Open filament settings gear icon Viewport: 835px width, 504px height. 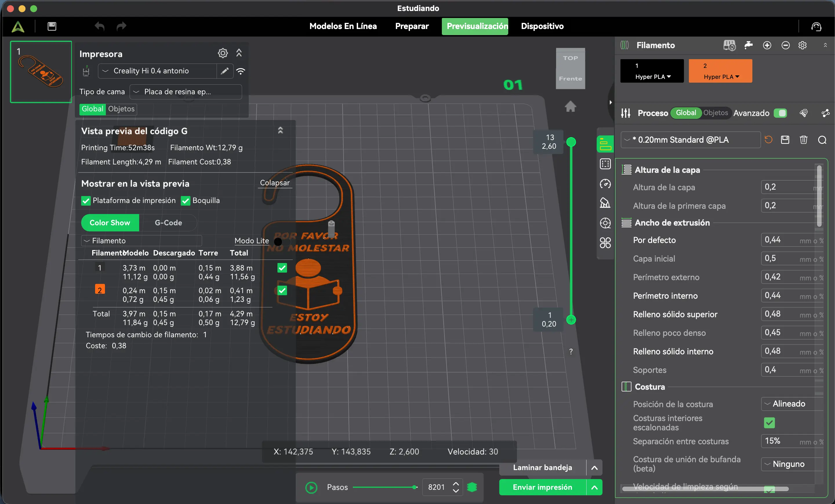click(x=802, y=45)
